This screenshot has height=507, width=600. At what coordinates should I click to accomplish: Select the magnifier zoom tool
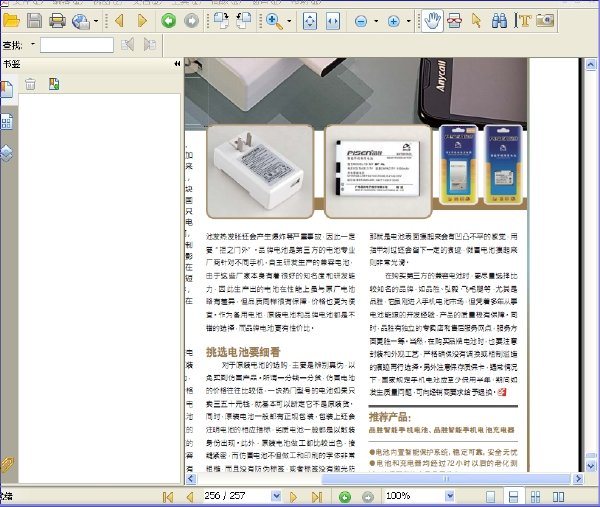point(274,21)
